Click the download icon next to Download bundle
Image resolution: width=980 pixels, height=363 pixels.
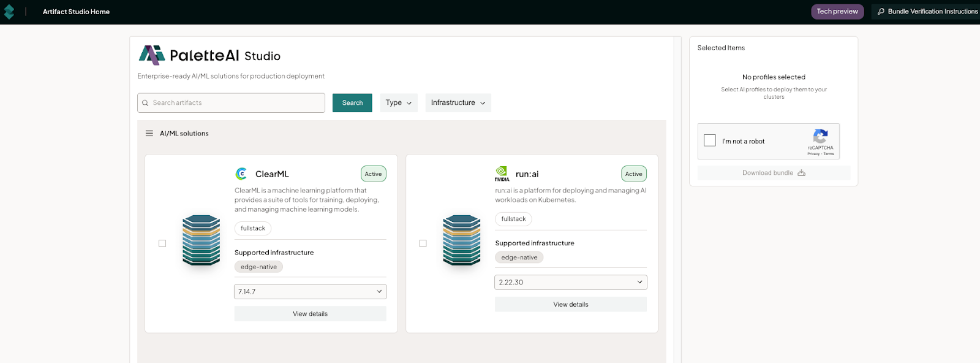tap(802, 173)
